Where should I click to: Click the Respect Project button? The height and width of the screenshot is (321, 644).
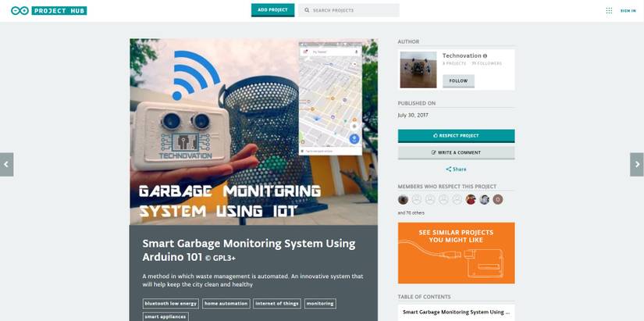[x=456, y=136]
